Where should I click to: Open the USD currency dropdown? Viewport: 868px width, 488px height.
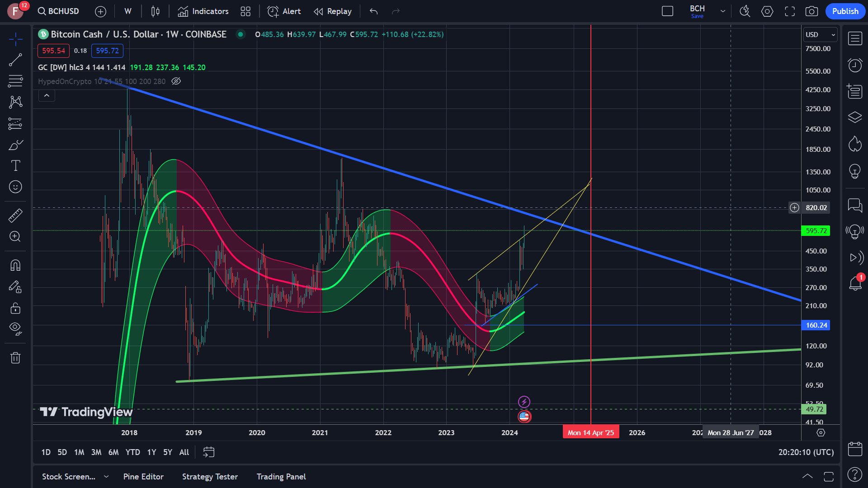pos(821,35)
